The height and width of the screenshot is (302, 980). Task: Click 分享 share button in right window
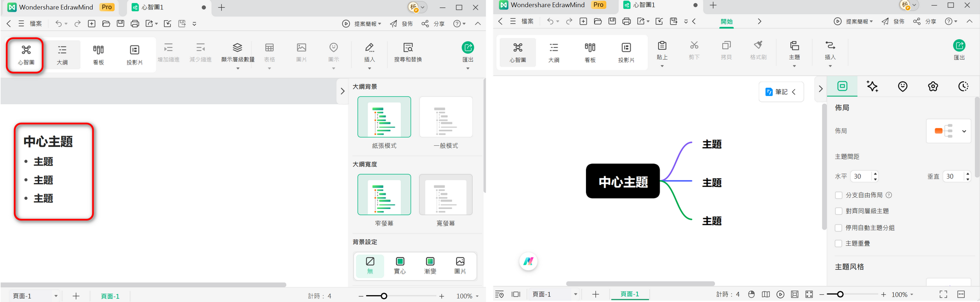click(925, 21)
